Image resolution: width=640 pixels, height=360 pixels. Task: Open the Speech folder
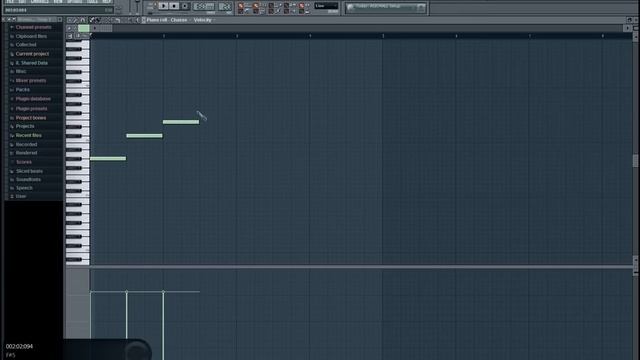coord(24,188)
